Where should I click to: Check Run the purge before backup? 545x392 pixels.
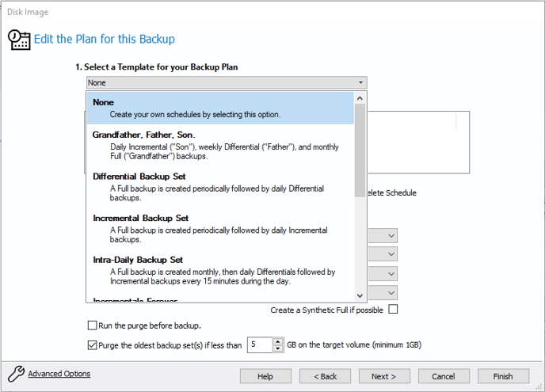(92, 325)
